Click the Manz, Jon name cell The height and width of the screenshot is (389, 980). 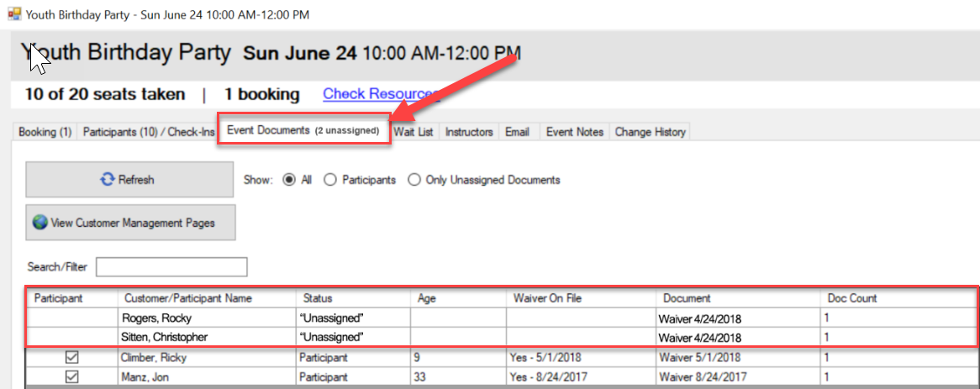tap(207, 376)
